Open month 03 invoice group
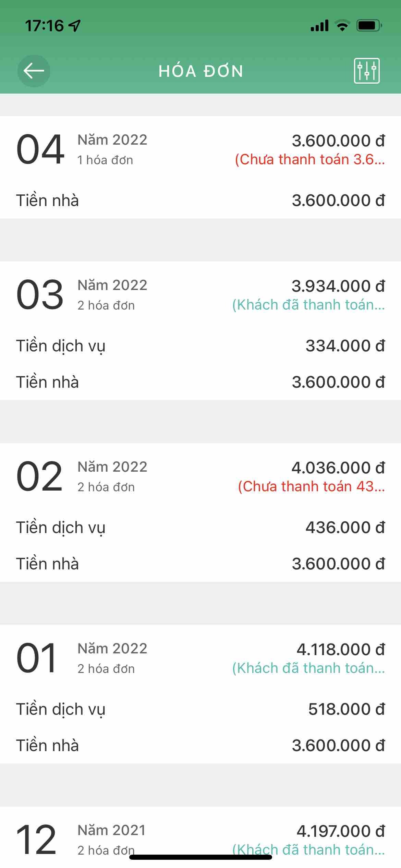Image resolution: width=401 pixels, height=868 pixels. pyautogui.click(x=40, y=295)
